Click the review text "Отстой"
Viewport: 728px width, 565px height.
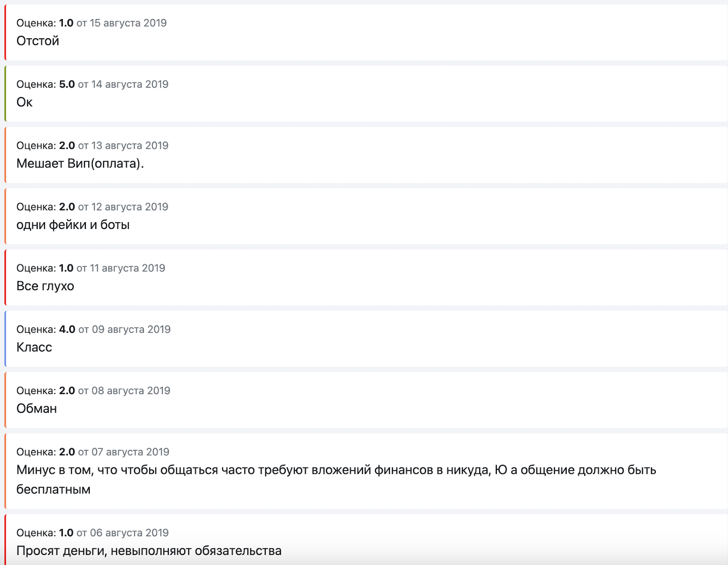coord(38,41)
